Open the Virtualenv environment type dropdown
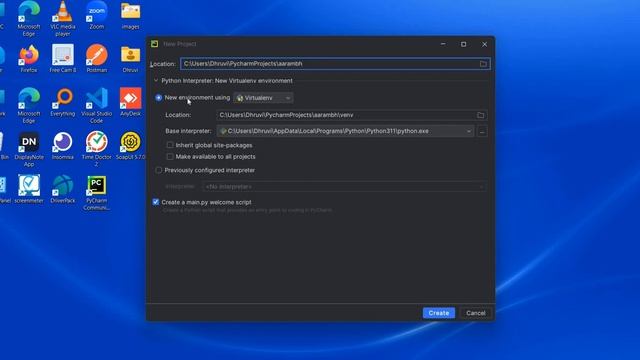Image resolution: width=640 pixels, height=360 pixels. coord(263,98)
